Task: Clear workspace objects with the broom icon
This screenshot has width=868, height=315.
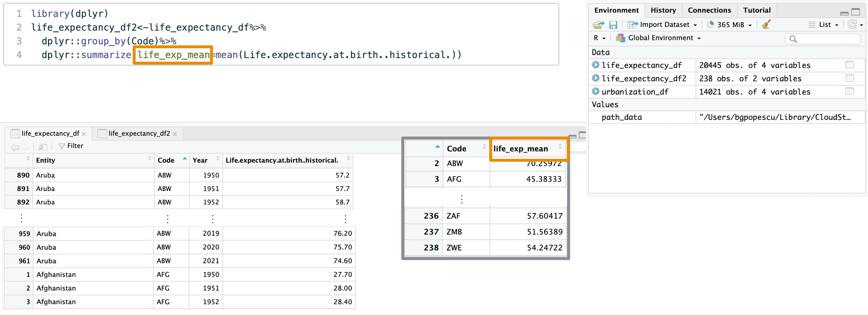Action: [x=766, y=25]
